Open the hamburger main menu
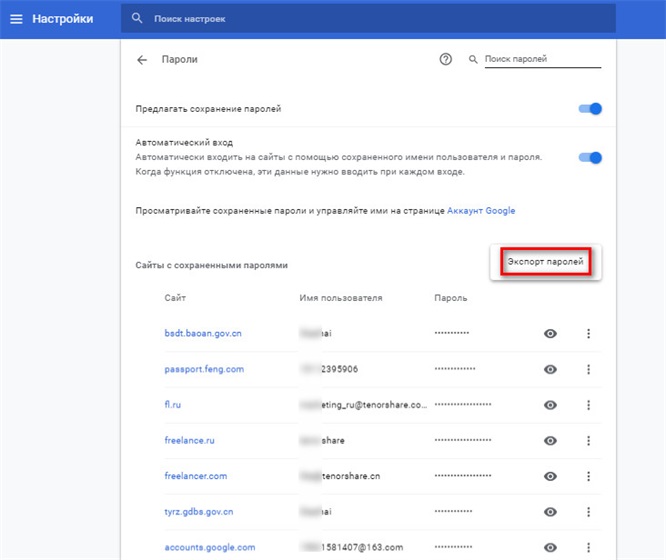The height and width of the screenshot is (560, 666). pos(16,19)
